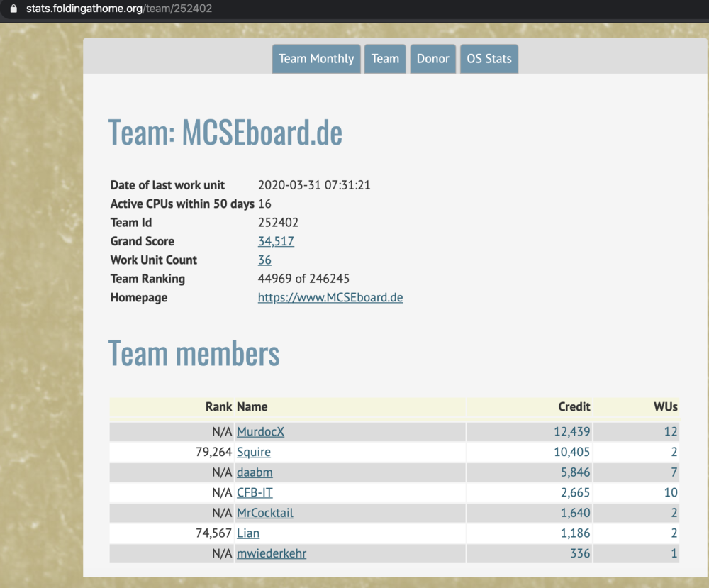Visit the MCSEboard.de homepage link
The width and height of the screenshot is (709, 588).
[x=330, y=298]
